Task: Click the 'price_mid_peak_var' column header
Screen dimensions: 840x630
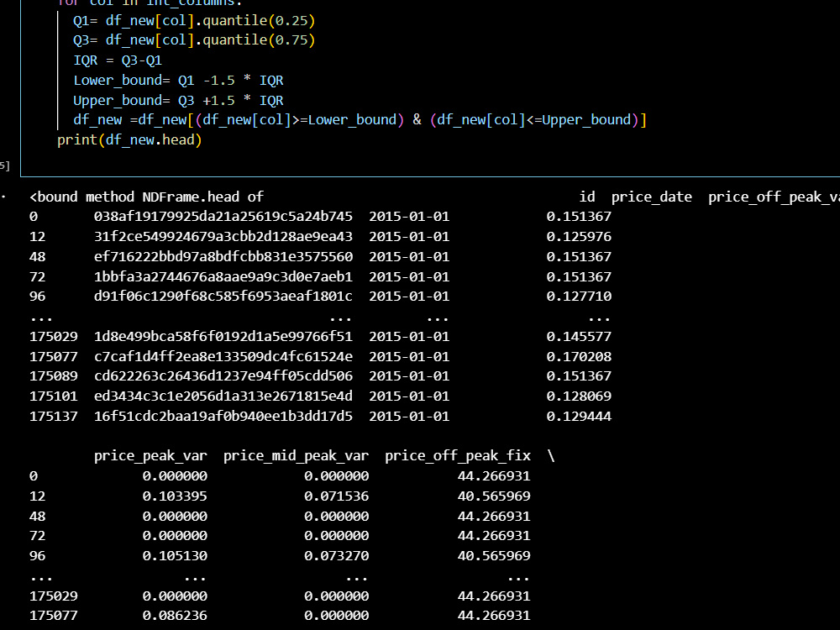Action: point(297,456)
